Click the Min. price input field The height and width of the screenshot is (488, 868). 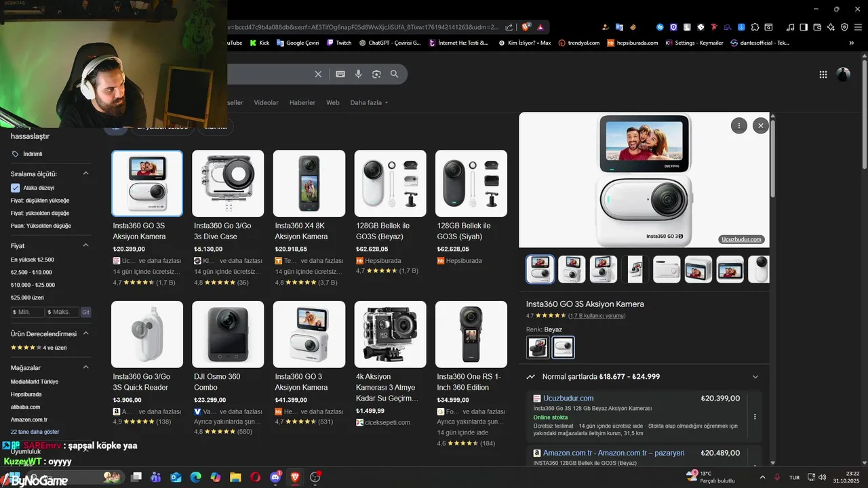tap(28, 312)
